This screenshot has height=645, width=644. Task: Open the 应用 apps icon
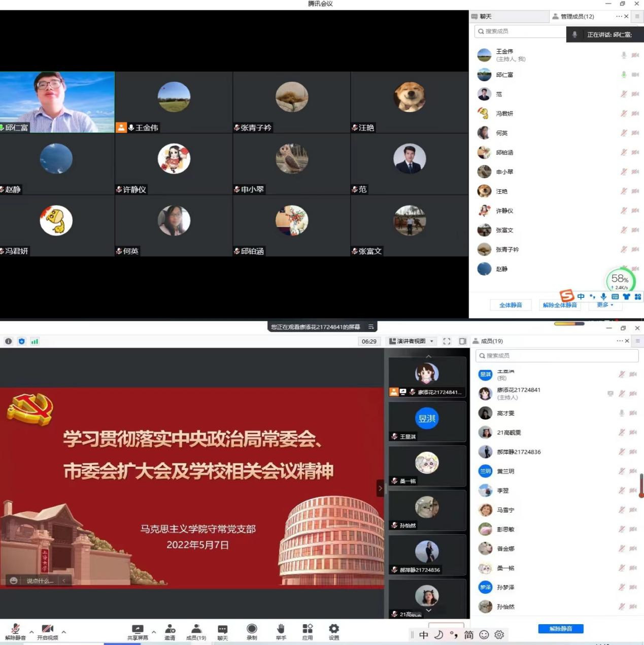click(308, 631)
